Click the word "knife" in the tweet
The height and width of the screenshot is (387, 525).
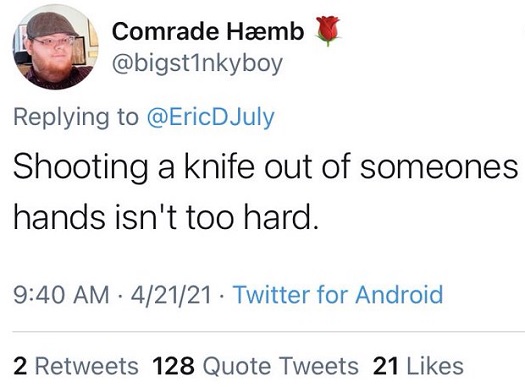[x=219, y=166]
